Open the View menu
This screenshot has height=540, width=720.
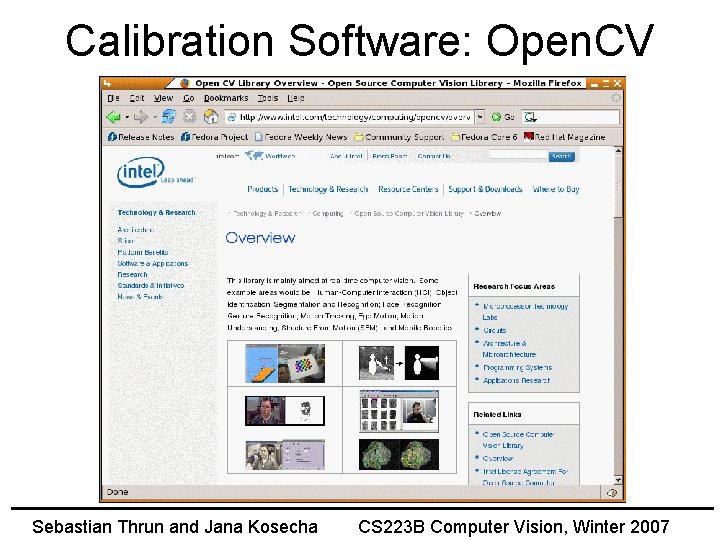coord(163,98)
